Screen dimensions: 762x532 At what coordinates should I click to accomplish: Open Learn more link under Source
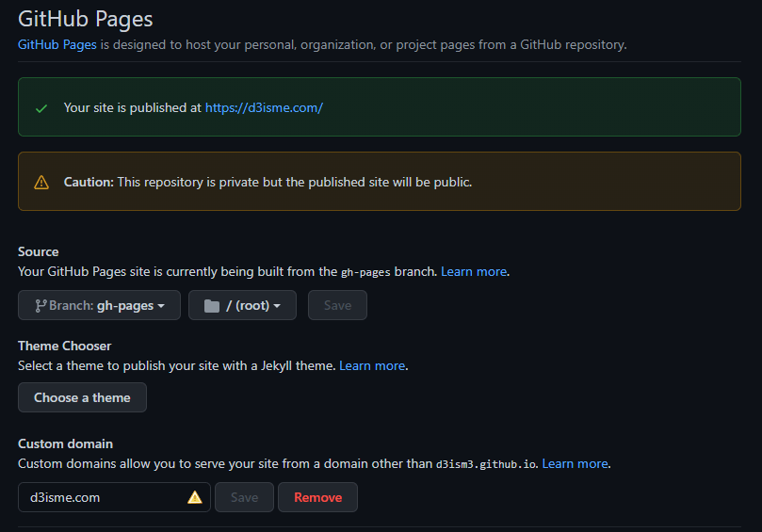pos(474,271)
